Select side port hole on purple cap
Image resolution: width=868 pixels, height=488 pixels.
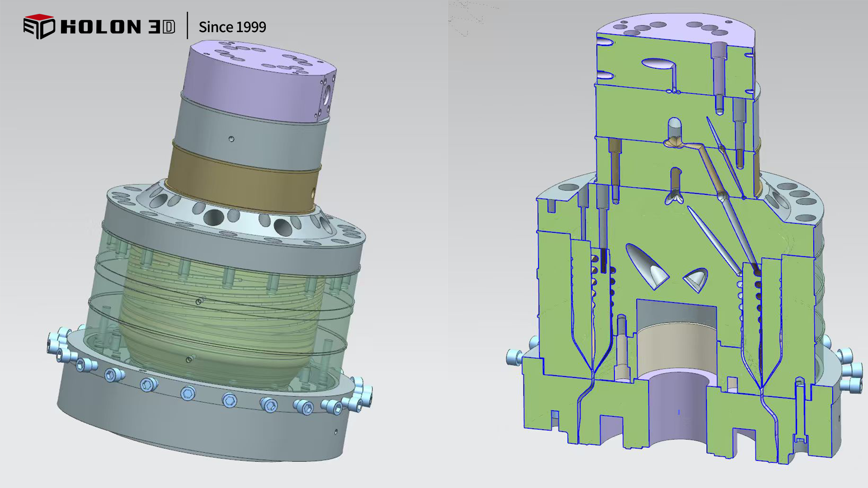327,96
